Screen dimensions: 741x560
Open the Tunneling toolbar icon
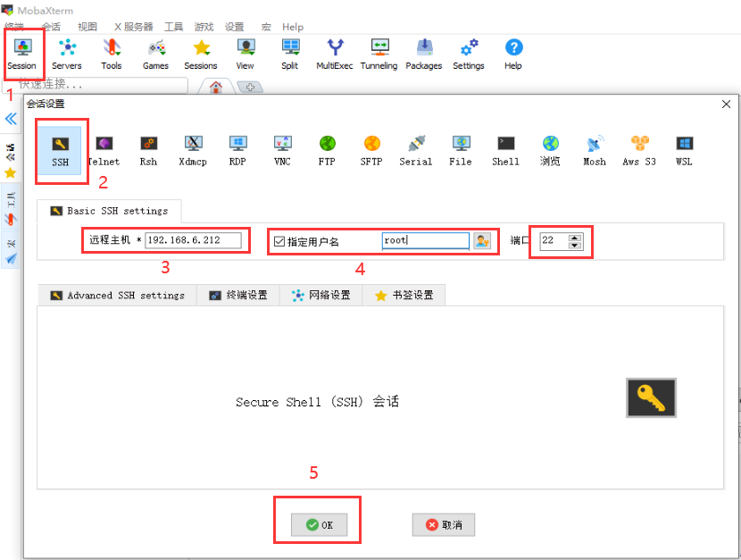coord(379,54)
